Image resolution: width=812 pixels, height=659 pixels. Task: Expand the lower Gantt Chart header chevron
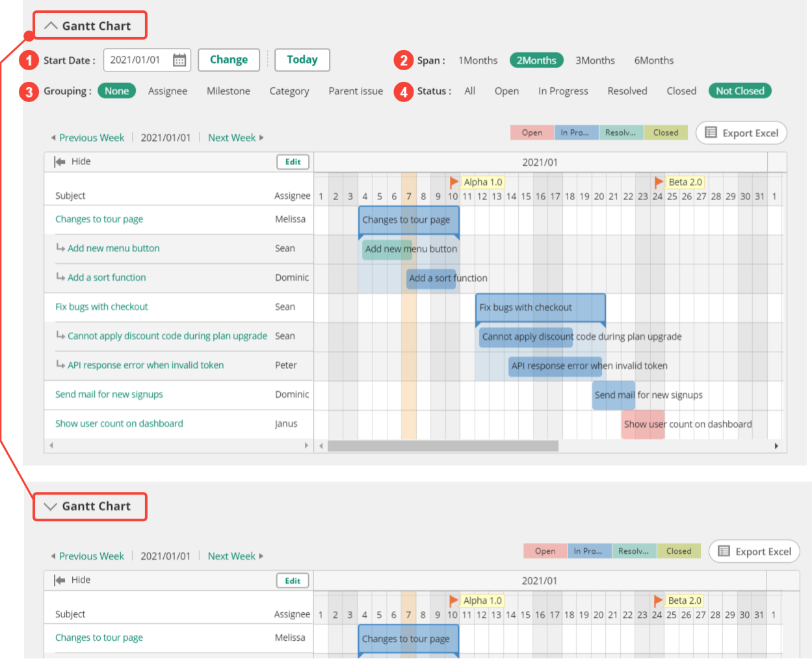(51, 506)
